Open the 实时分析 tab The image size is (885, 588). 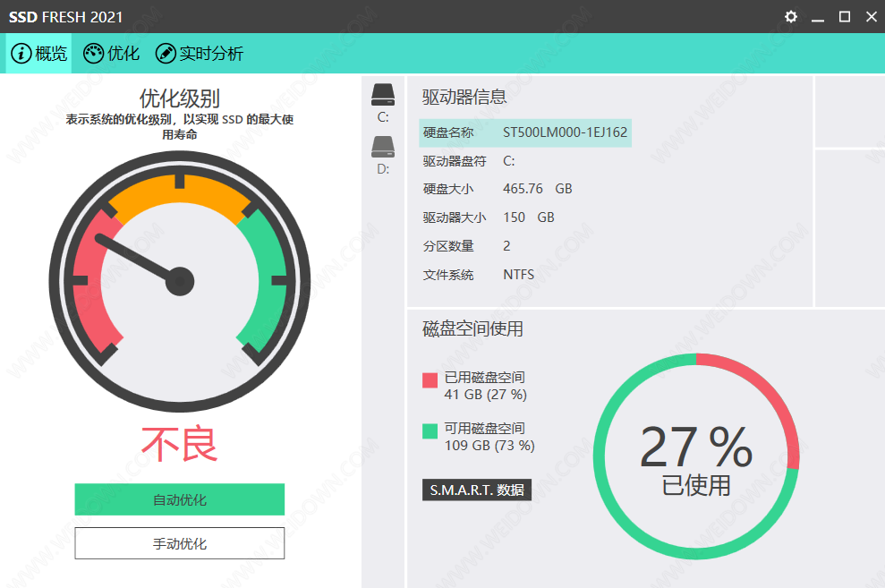[210, 54]
